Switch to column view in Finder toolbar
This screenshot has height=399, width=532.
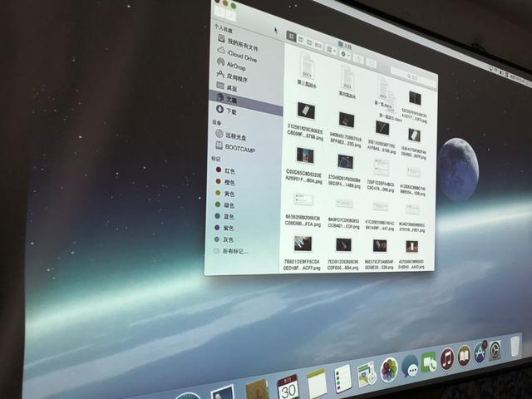coord(308,41)
